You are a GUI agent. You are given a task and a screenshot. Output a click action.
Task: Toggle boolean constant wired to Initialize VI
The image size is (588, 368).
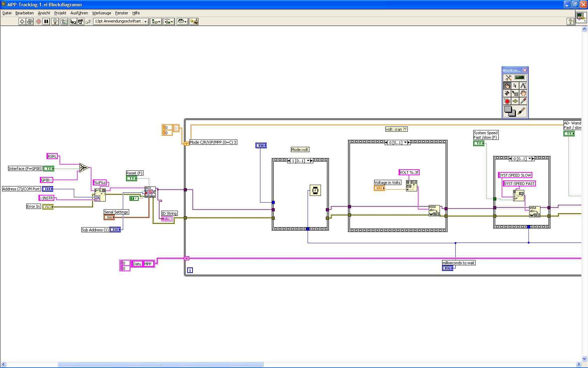tap(134, 198)
